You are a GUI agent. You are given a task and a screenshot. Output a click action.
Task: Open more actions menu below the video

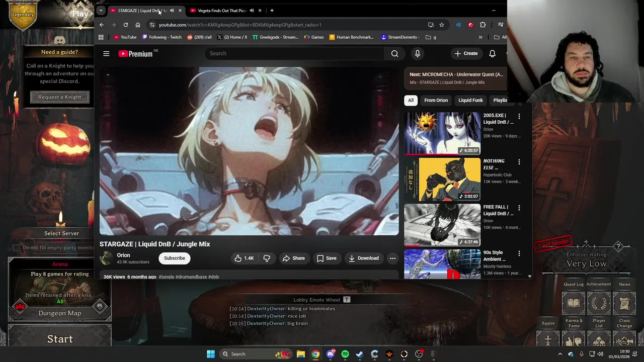pyautogui.click(x=392, y=258)
